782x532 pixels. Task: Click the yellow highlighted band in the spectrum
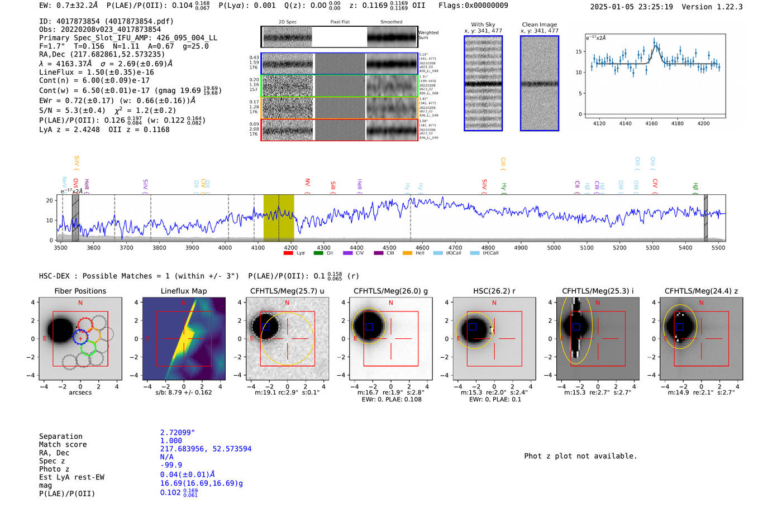279,218
